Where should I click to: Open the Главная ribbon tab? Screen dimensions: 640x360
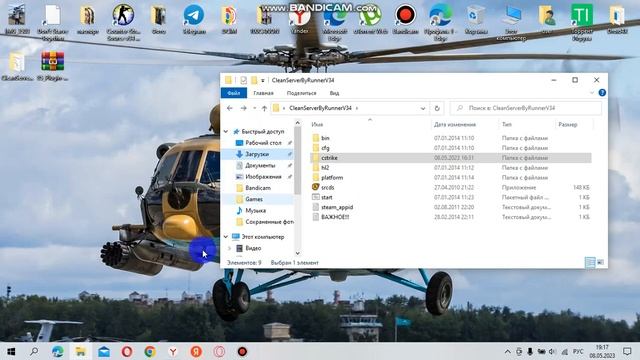[263, 93]
